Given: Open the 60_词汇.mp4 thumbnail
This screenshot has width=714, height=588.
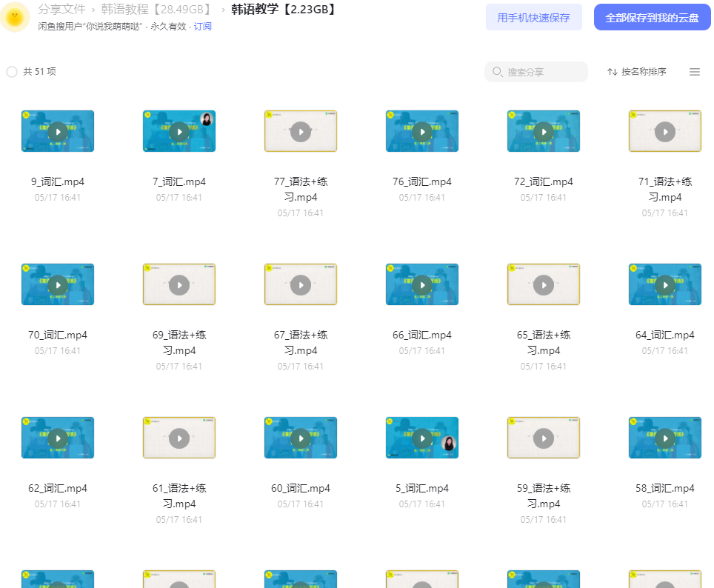Looking at the screenshot, I should (x=301, y=438).
